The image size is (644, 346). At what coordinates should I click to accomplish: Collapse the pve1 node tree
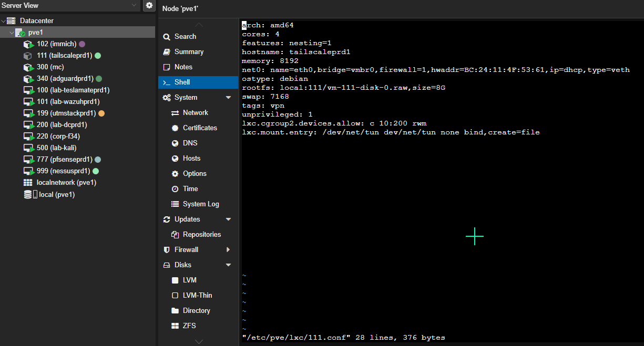[12, 33]
